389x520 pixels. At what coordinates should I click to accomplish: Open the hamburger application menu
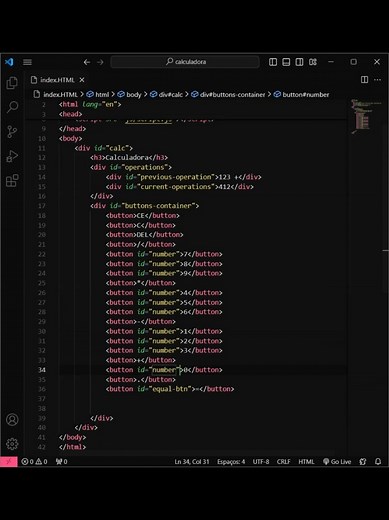(27, 62)
